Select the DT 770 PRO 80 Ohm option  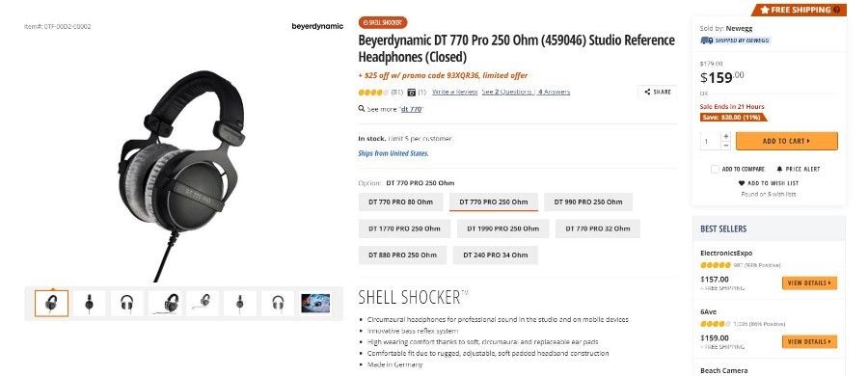point(401,202)
